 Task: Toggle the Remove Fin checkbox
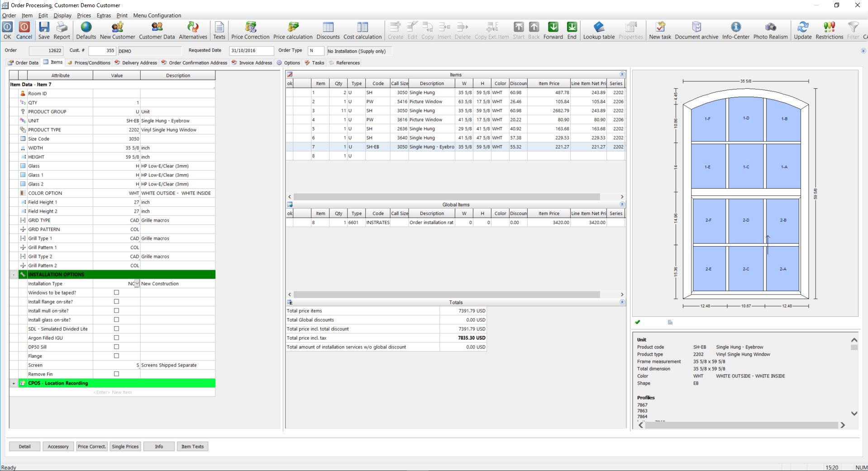click(x=116, y=374)
